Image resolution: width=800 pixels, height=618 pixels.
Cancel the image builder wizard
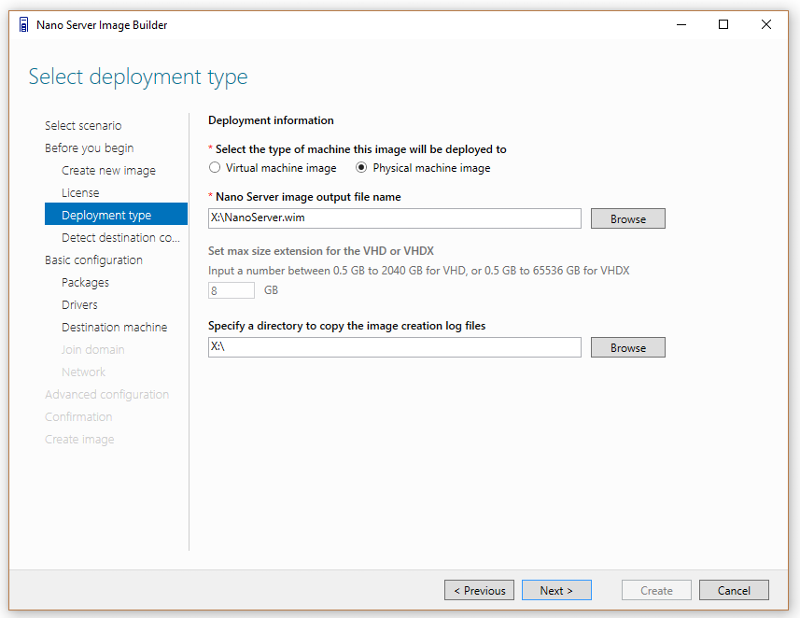734,590
